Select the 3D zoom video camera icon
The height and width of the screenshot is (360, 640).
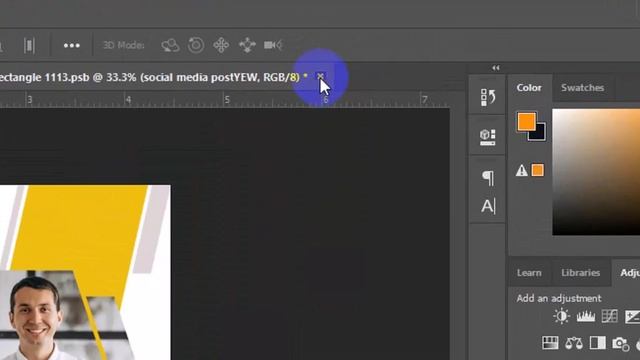pyautogui.click(x=273, y=45)
